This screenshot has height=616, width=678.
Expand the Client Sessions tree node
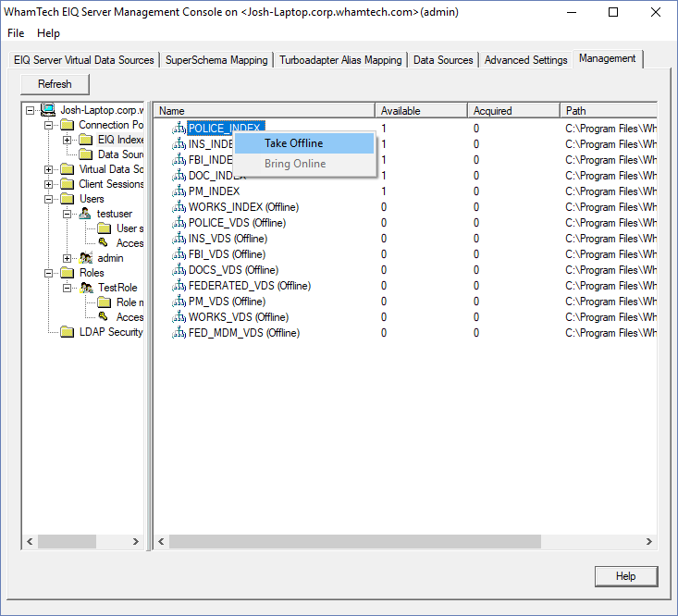(49, 184)
